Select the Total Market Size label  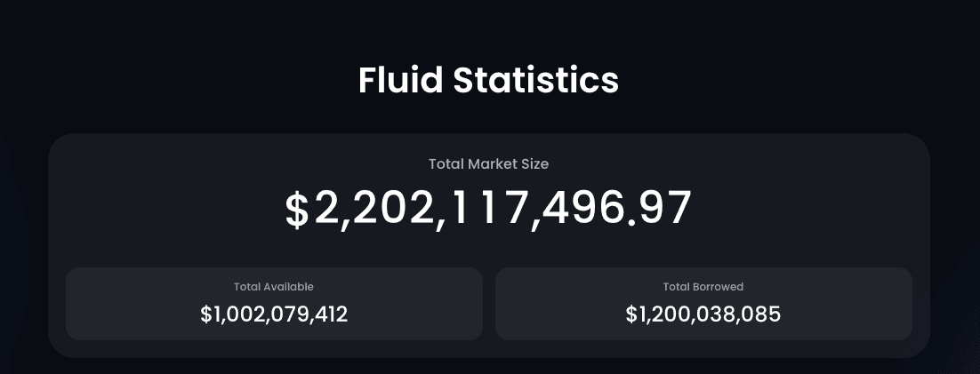coord(488,163)
